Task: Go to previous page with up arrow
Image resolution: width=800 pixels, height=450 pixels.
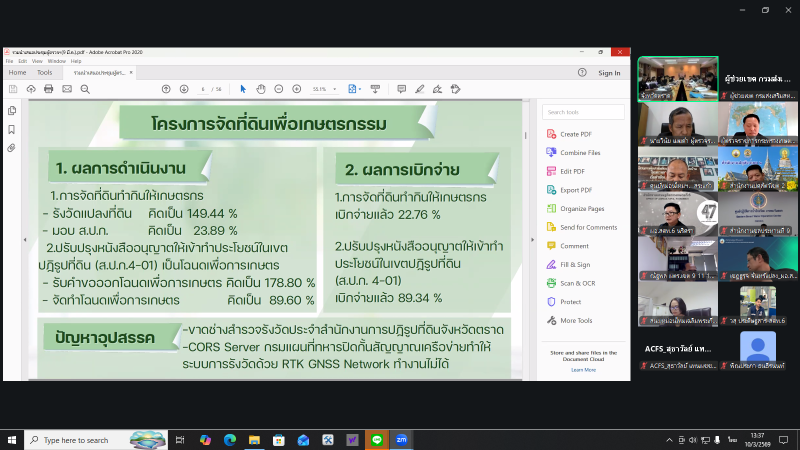Action: [x=166, y=89]
